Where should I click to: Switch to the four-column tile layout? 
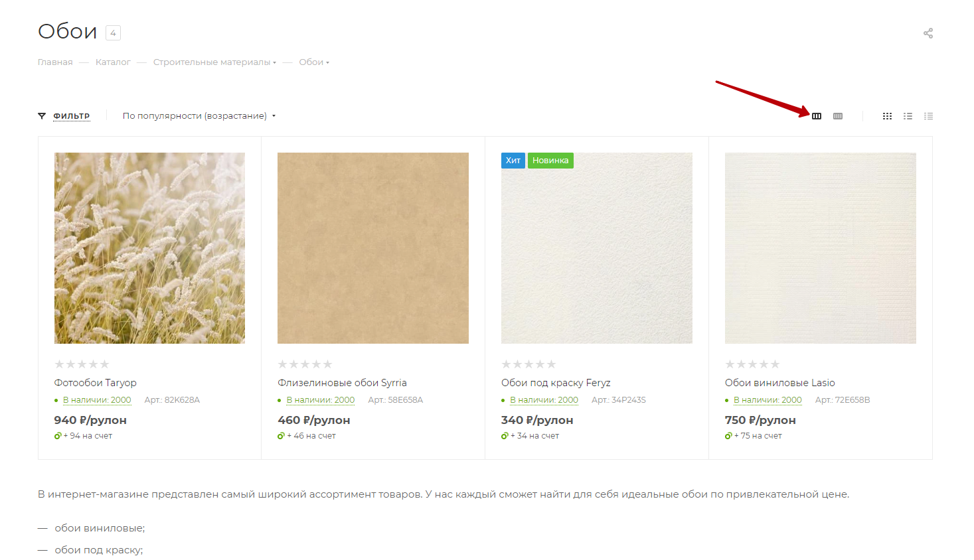(838, 116)
